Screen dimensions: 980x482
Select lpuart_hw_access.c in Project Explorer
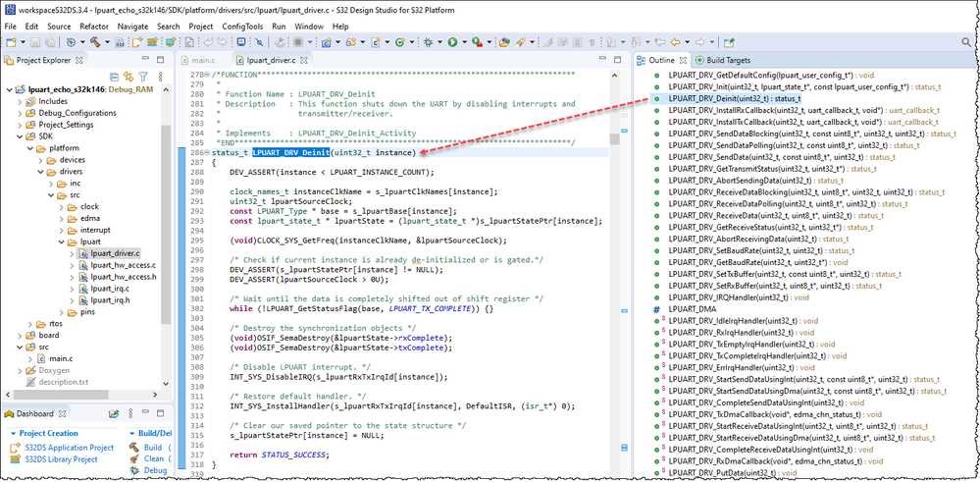click(123, 265)
